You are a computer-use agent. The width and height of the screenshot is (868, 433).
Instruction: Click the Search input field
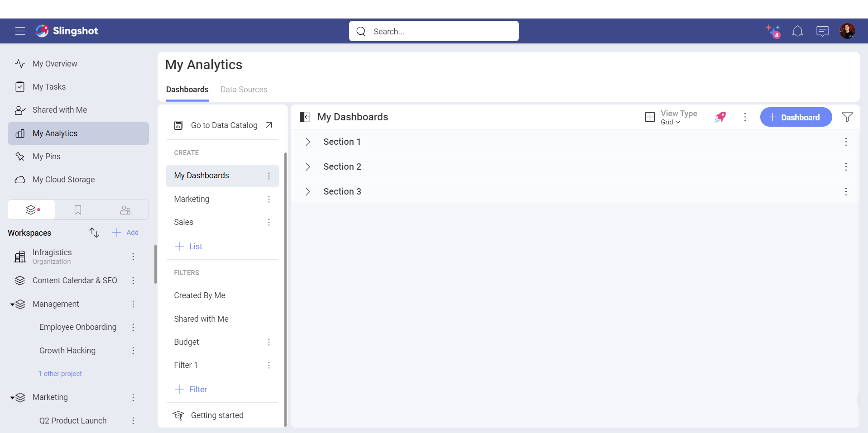(434, 31)
